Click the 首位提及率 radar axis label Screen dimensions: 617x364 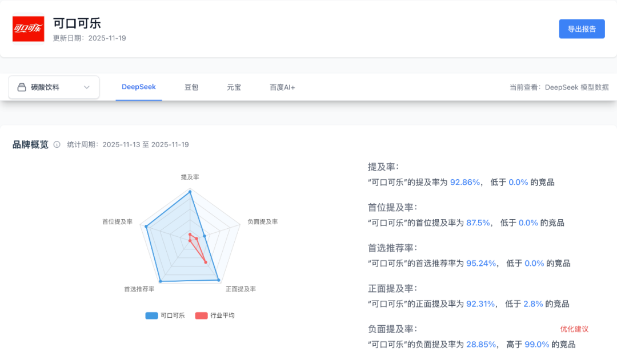117,222
